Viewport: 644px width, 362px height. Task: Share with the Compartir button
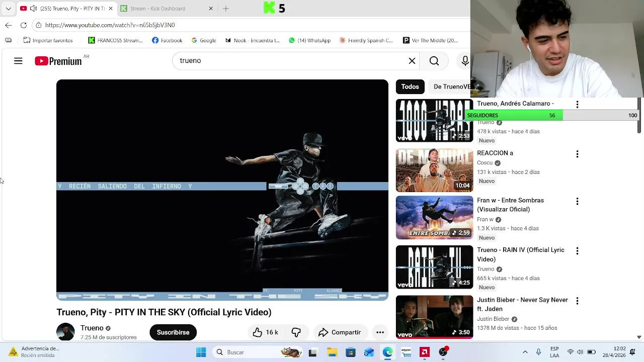pyautogui.click(x=340, y=332)
